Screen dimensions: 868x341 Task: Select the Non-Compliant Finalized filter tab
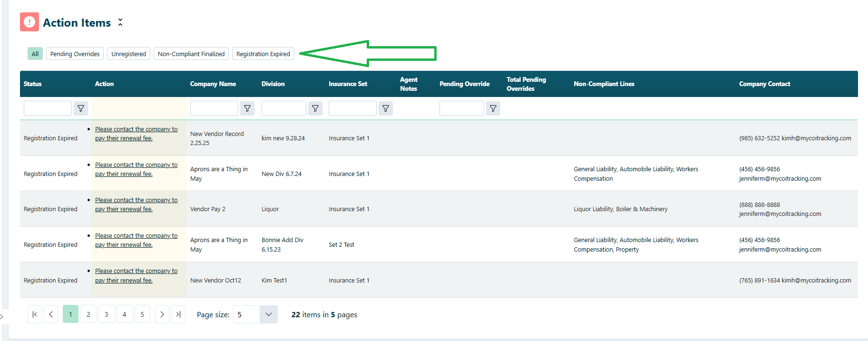point(191,54)
